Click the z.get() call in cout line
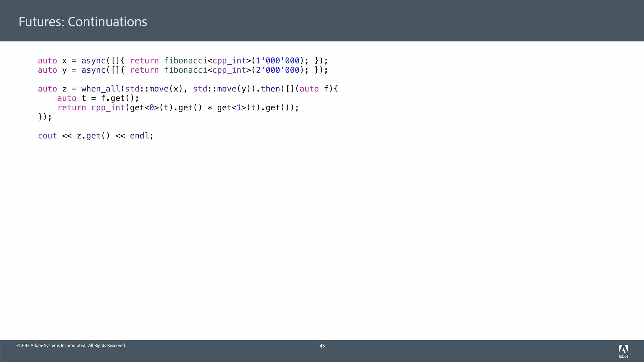The height and width of the screenshot is (362, 644). [93, 136]
